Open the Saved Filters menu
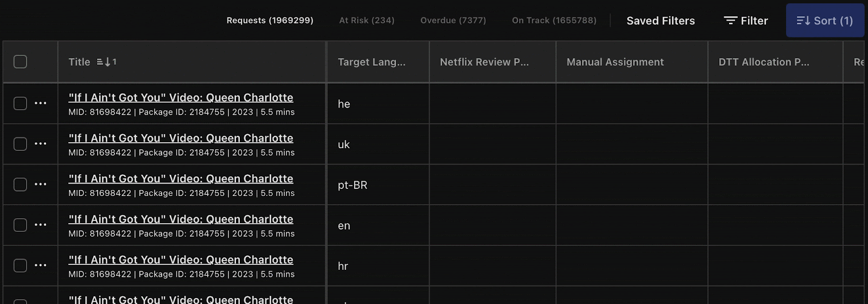Image resolution: width=868 pixels, height=304 pixels. coord(660,21)
